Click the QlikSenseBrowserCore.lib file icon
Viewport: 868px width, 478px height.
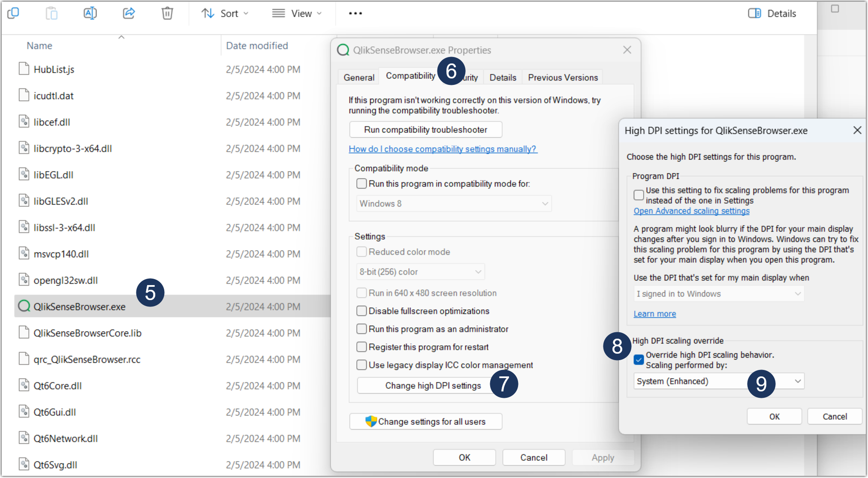[x=24, y=333]
